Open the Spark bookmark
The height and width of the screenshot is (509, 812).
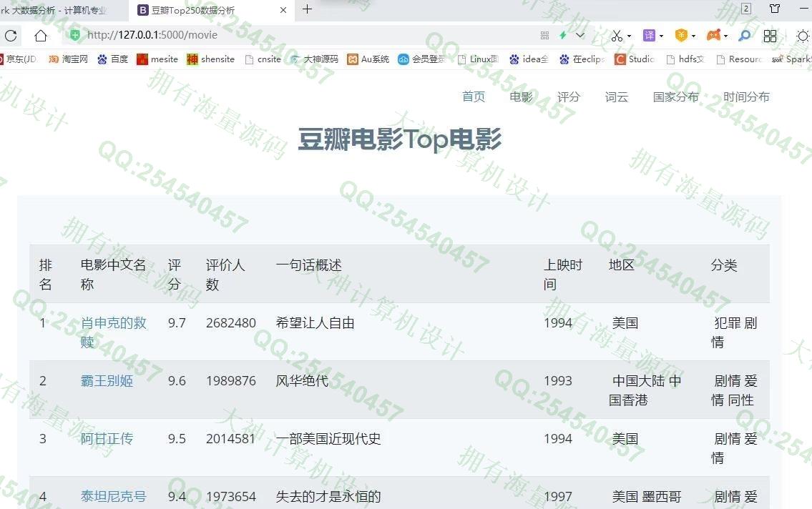(x=792, y=59)
